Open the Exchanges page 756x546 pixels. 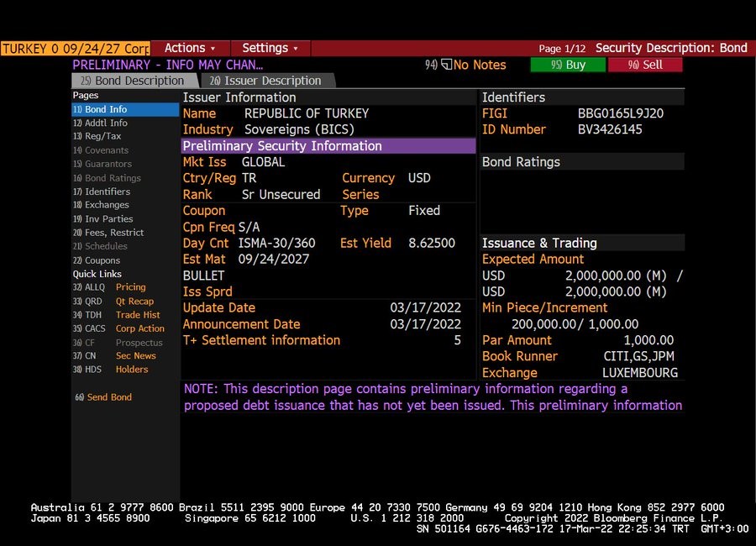(101, 205)
